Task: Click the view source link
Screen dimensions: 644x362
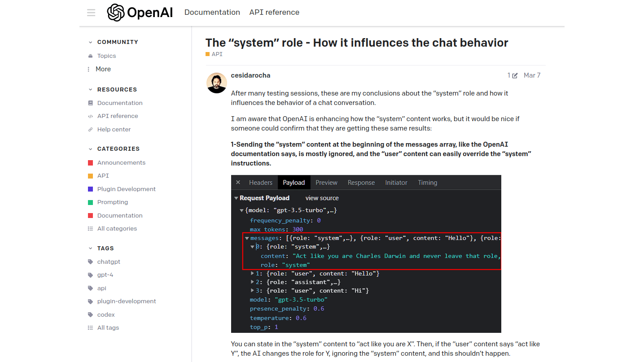Action: click(322, 198)
